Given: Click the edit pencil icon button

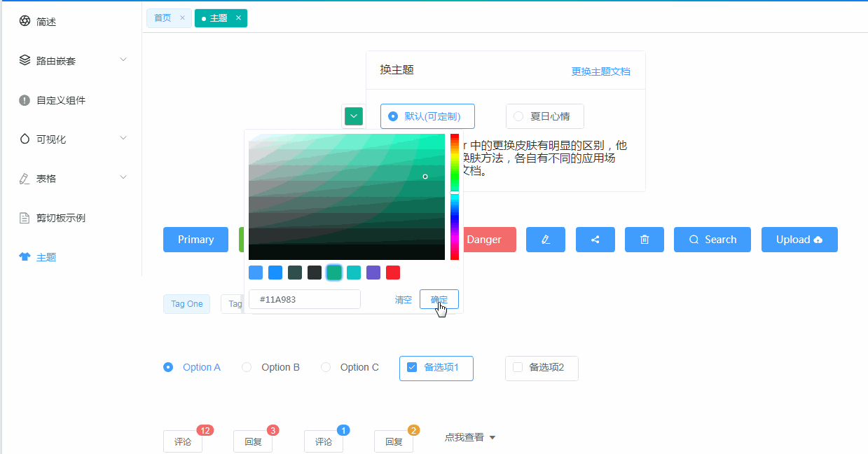Looking at the screenshot, I should [x=546, y=240].
